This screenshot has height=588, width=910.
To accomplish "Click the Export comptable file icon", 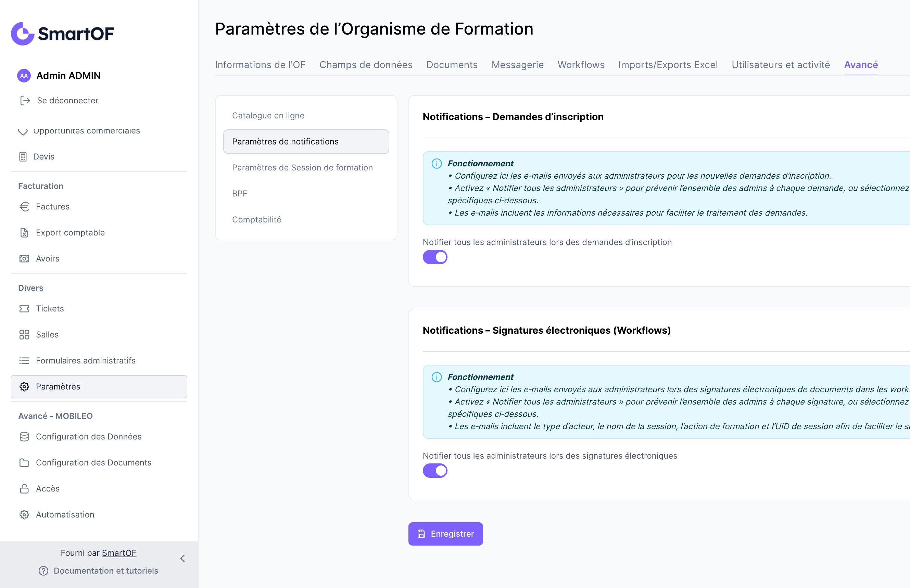I will [x=24, y=232].
